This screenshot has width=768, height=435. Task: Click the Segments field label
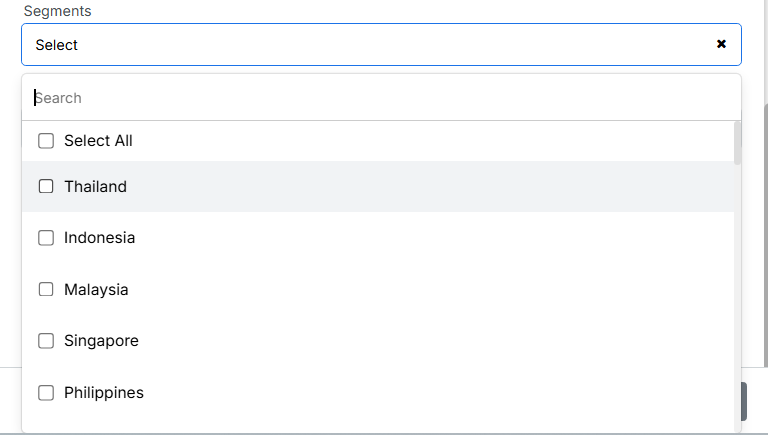point(57,11)
